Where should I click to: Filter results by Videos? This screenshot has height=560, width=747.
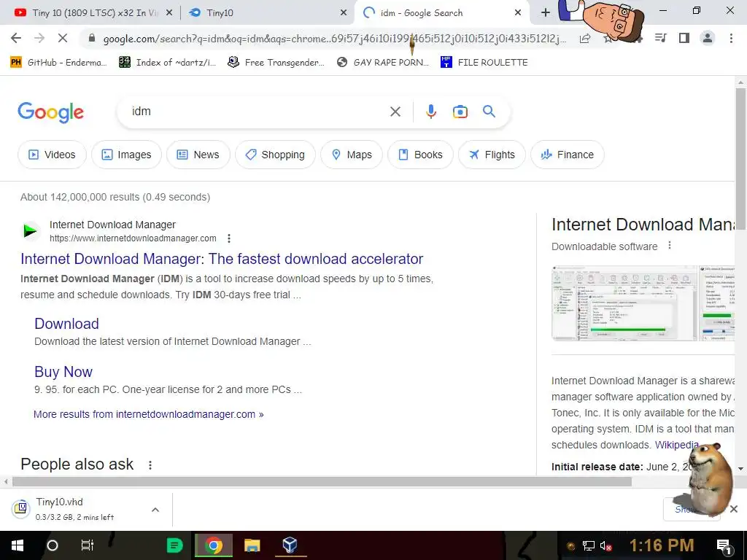(x=52, y=155)
